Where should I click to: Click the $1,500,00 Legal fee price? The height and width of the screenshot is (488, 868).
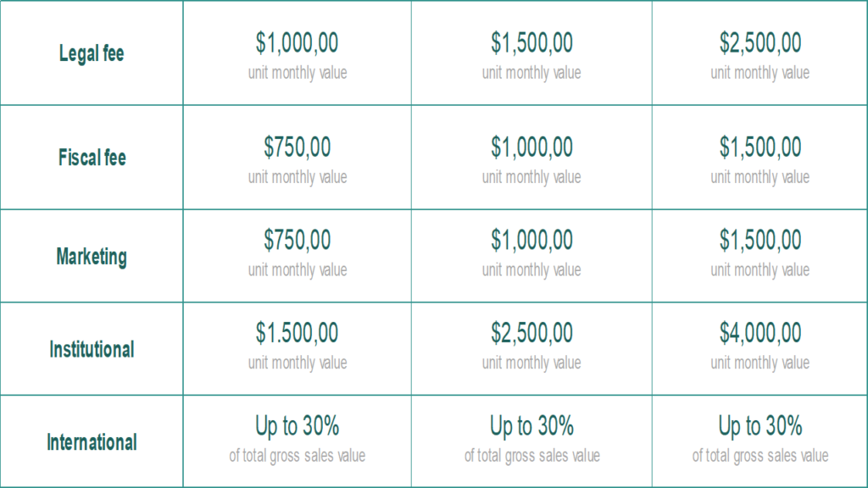[531, 42]
